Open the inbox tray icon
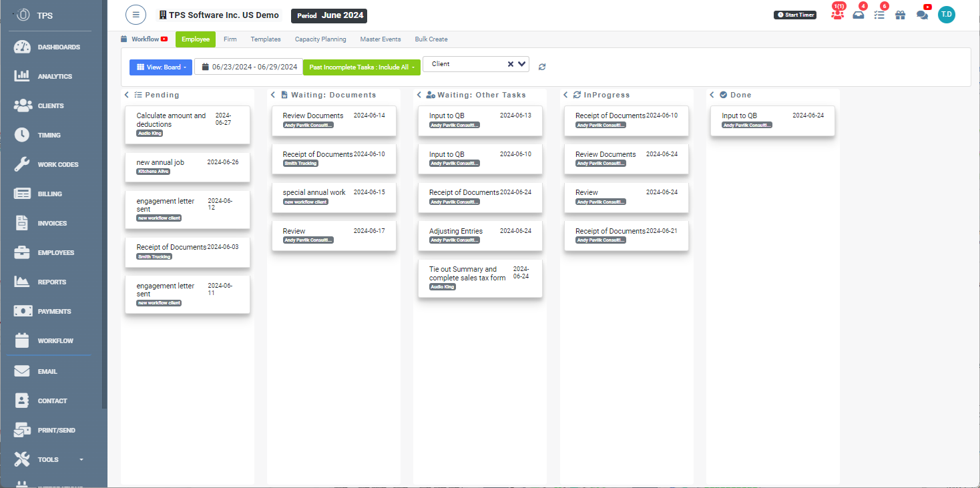The width and height of the screenshot is (980, 488). (859, 15)
